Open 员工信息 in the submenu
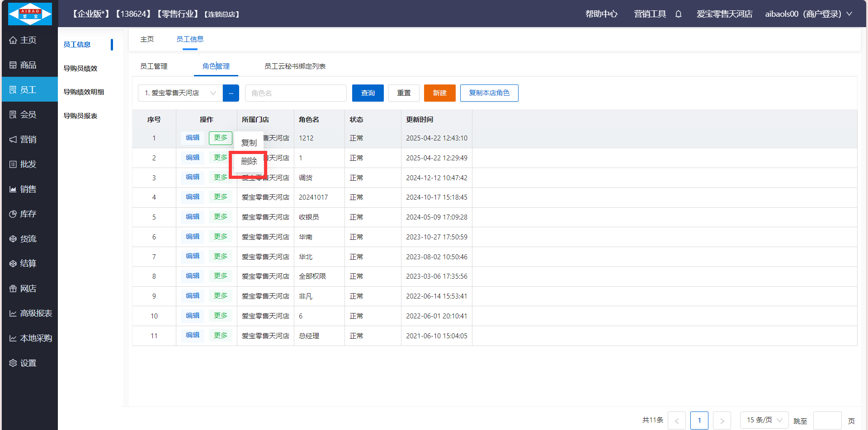 point(77,44)
